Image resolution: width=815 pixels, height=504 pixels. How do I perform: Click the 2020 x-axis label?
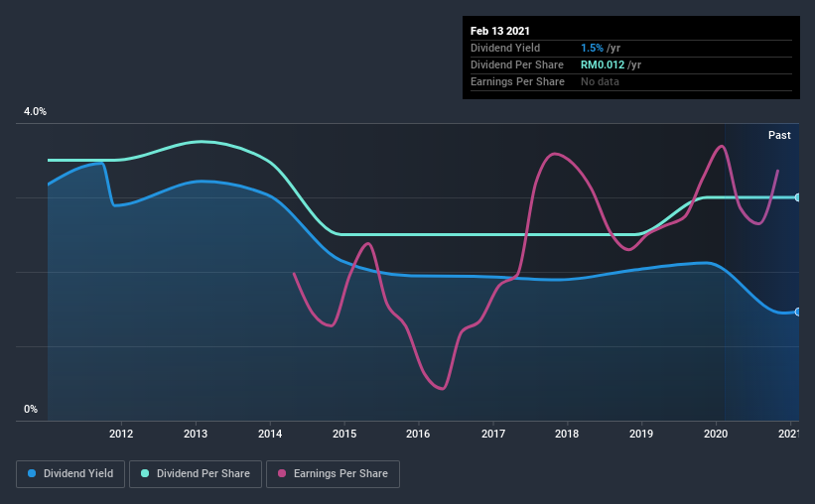pos(716,434)
